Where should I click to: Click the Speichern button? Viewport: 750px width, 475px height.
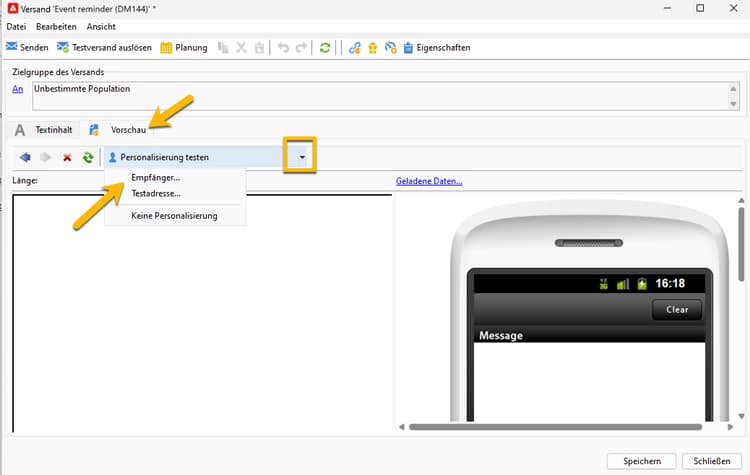pos(641,461)
